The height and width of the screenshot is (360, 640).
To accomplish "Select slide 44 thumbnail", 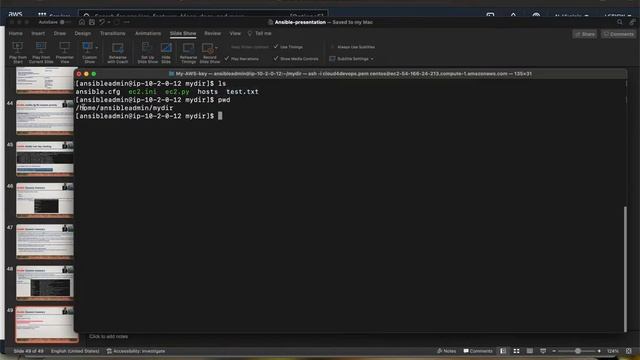I will (x=44, y=118).
